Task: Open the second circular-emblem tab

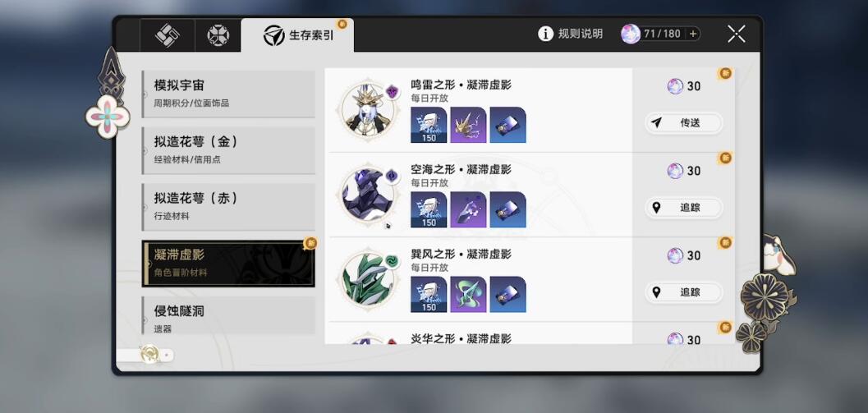Action: click(x=218, y=34)
